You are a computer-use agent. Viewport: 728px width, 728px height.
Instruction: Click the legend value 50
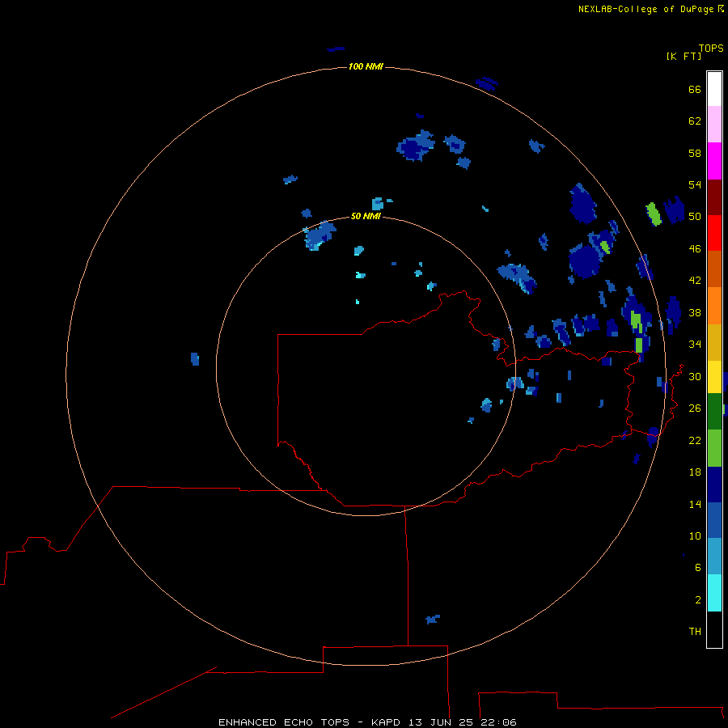tap(695, 217)
